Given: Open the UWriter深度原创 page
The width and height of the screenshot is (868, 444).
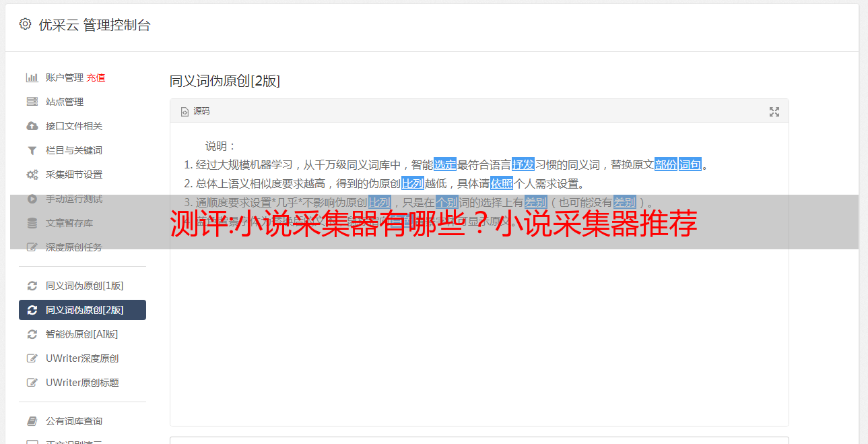Looking at the screenshot, I should point(82,358).
